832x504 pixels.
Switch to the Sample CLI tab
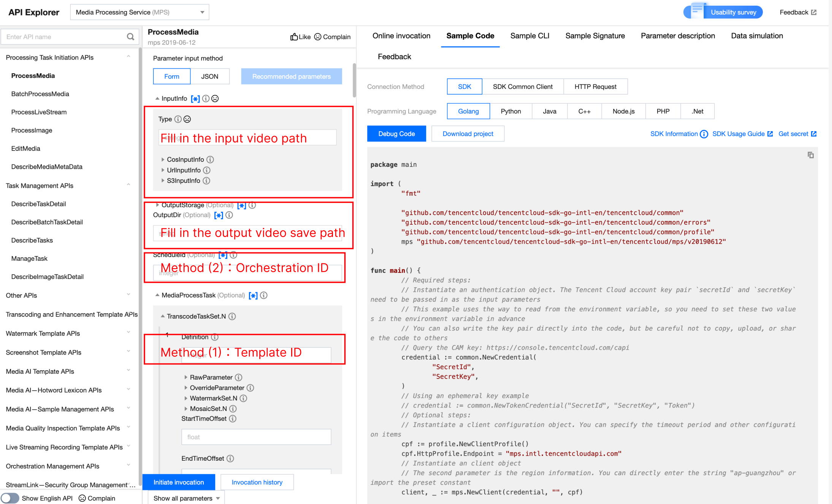[x=529, y=36]
